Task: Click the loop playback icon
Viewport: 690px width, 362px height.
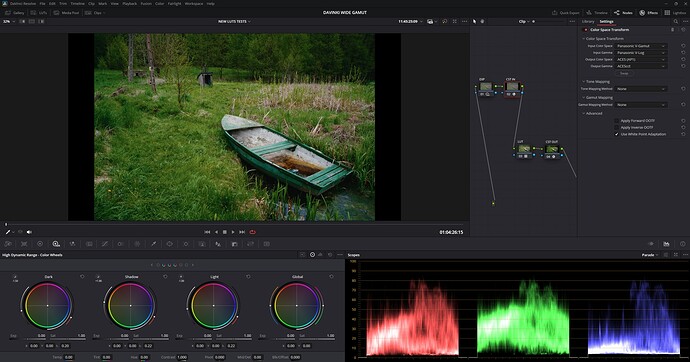Action: [253, 232]
